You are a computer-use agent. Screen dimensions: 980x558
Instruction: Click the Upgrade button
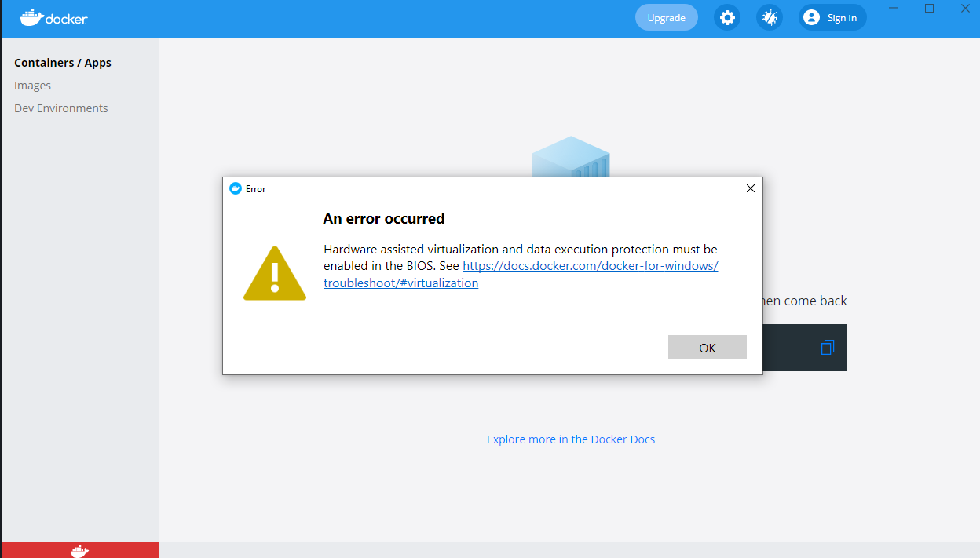click(x=666, y=17)
